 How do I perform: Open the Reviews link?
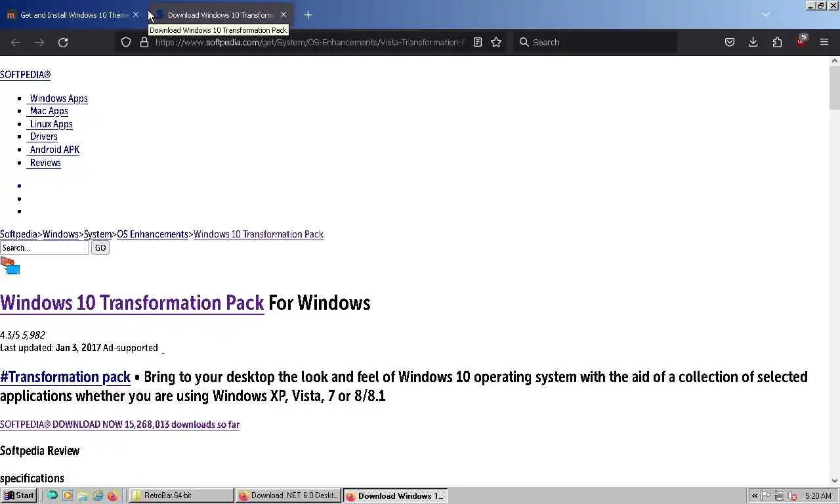45,163
